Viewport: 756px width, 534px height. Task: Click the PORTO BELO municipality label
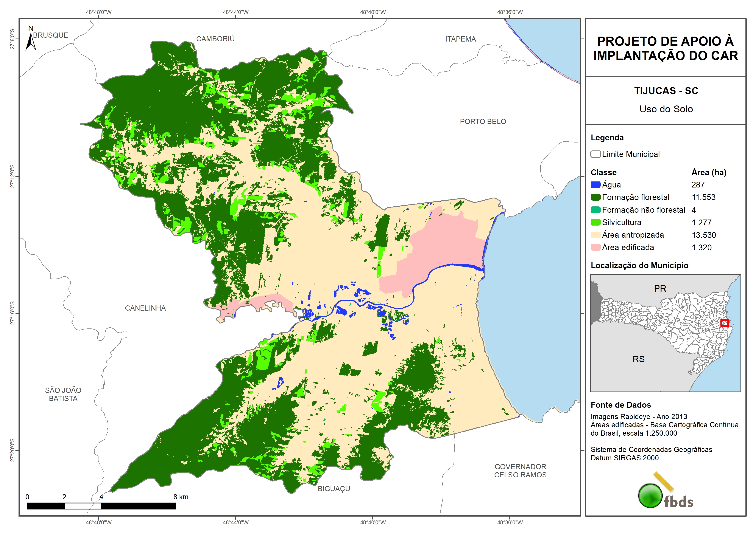pos(483,121)
